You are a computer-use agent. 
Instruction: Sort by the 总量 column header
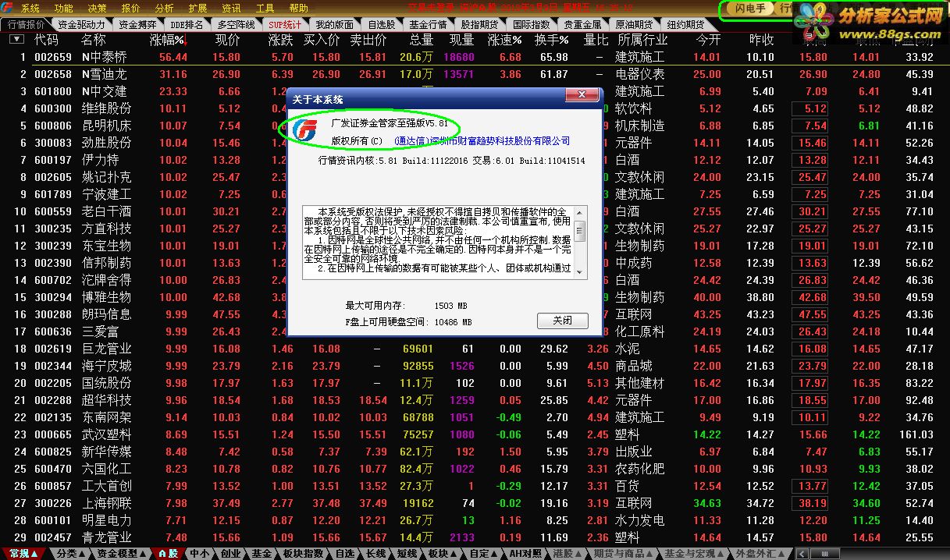point(421,40)
